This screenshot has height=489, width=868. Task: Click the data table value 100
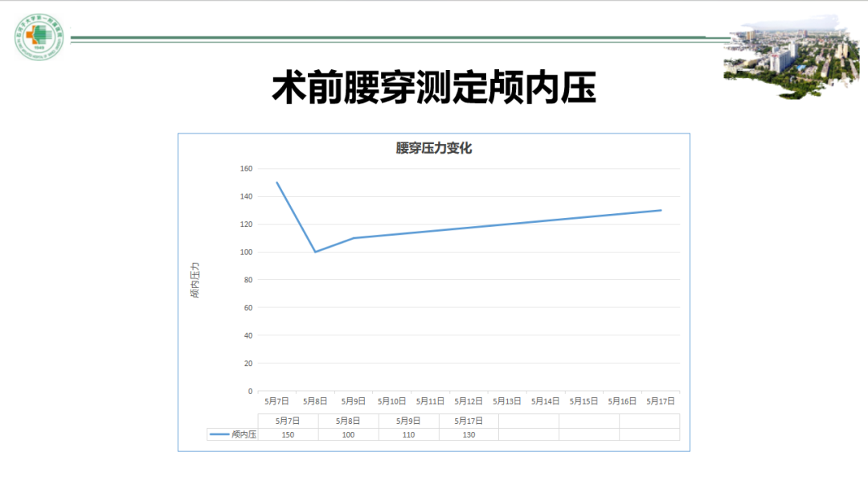tap(348, 435)
